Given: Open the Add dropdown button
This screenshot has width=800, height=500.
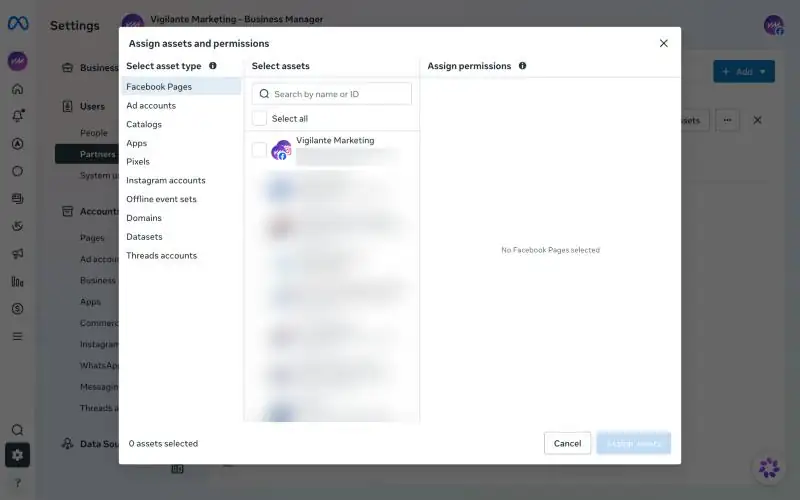Looking at the screenshot, I should [x=744, y=71].
